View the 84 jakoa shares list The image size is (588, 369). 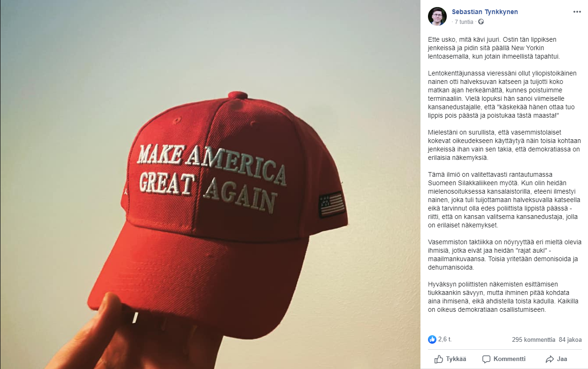pos(570,339)
